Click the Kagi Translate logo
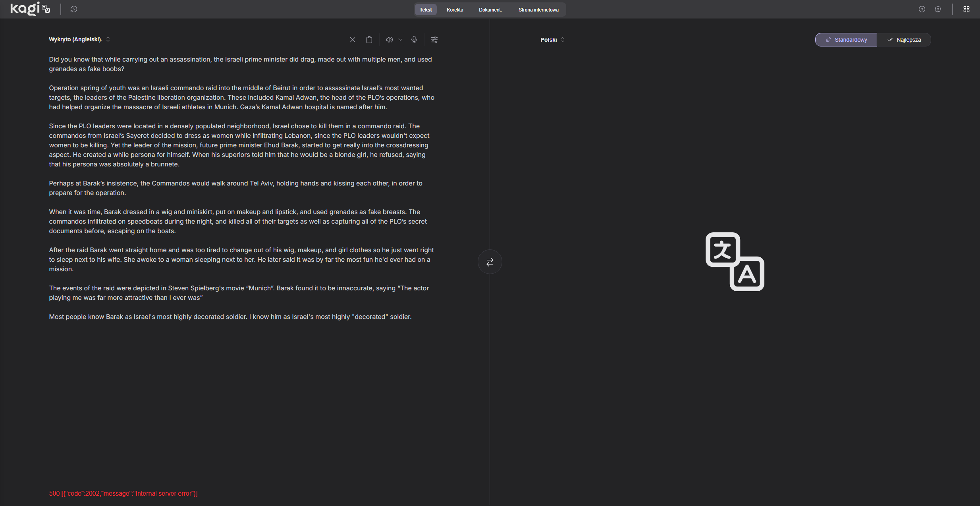Screen dimensions: 980x506 (30, 9)
